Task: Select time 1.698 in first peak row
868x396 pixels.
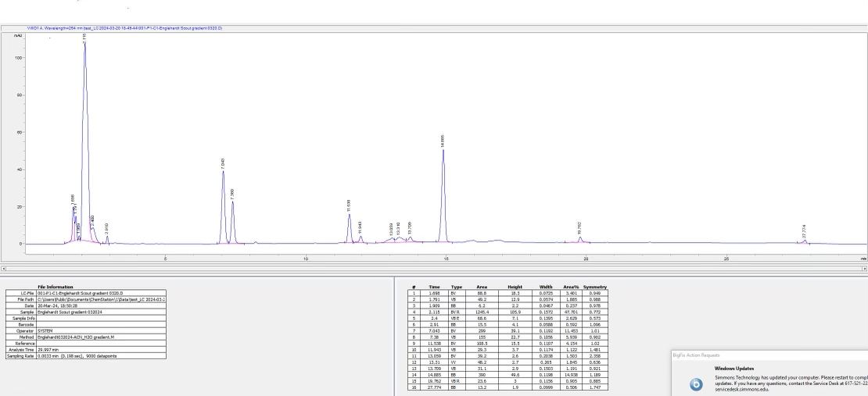Action: [x=434, y=293]
